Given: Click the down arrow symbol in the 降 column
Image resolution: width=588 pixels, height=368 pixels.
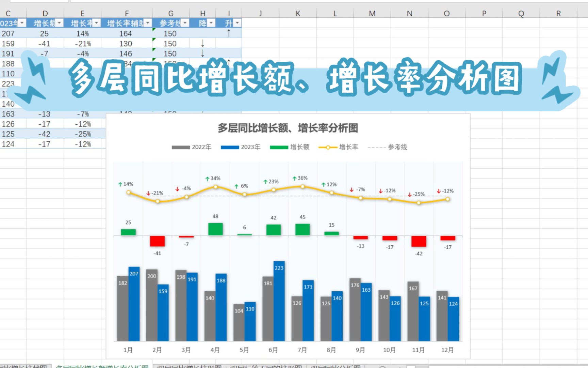Looking at the screenshot, I should [202, 44].
